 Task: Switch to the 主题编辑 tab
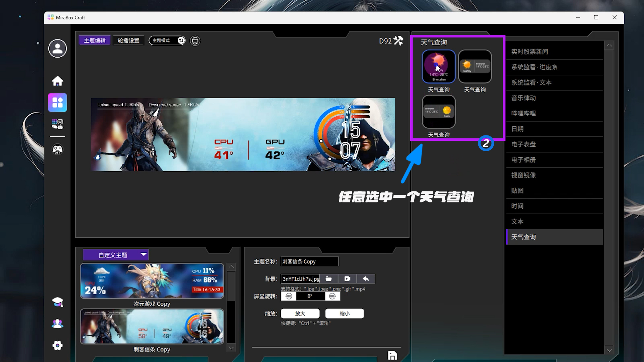click(x=95, y=41)
